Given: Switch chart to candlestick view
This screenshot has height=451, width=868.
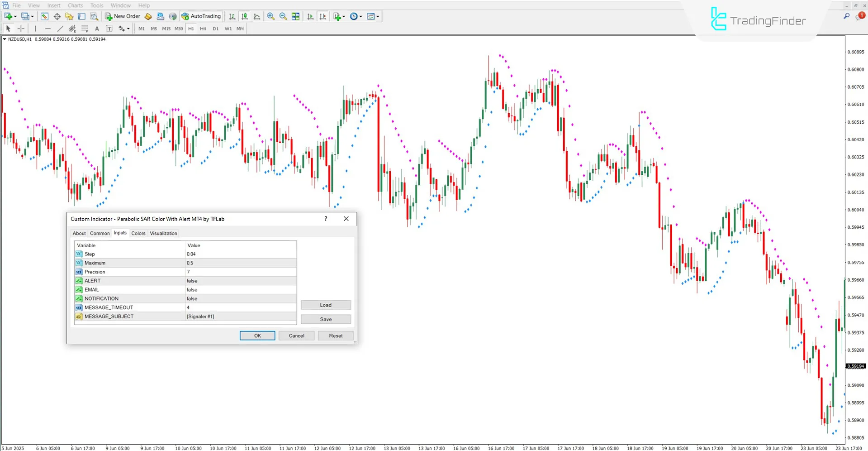Looking at the screenshot, I should click(244, 16).
